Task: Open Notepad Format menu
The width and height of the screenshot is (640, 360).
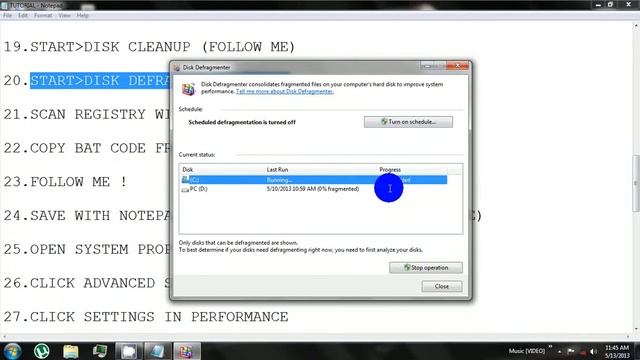Action: 43,16
